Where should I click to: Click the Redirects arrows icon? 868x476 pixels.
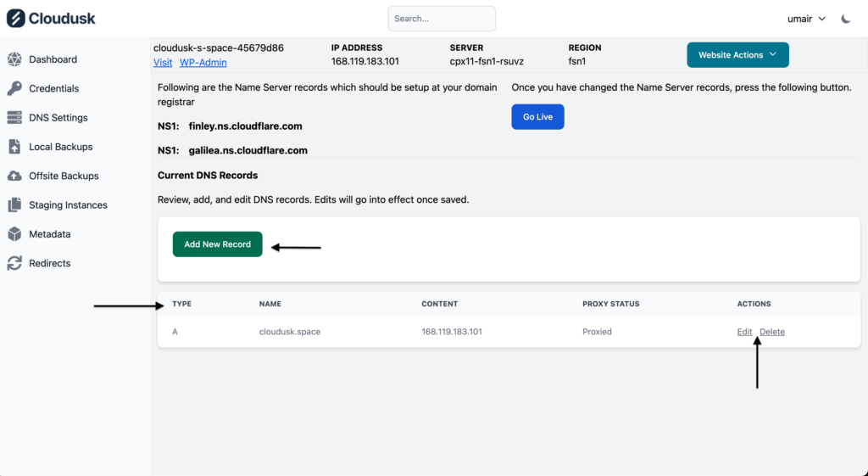(x=14, y=263)
